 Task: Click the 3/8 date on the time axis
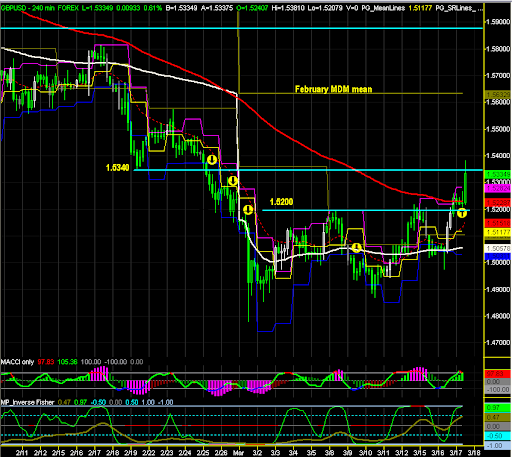tap(329, 453)
